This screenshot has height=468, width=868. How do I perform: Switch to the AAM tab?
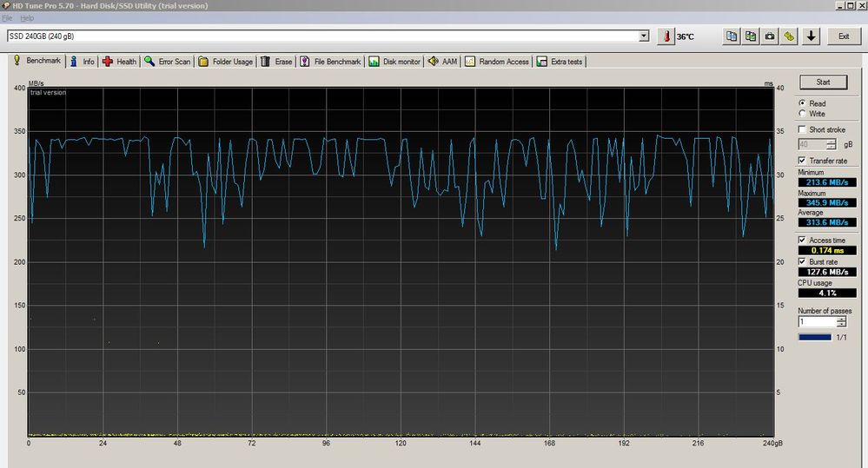(442, 62)
